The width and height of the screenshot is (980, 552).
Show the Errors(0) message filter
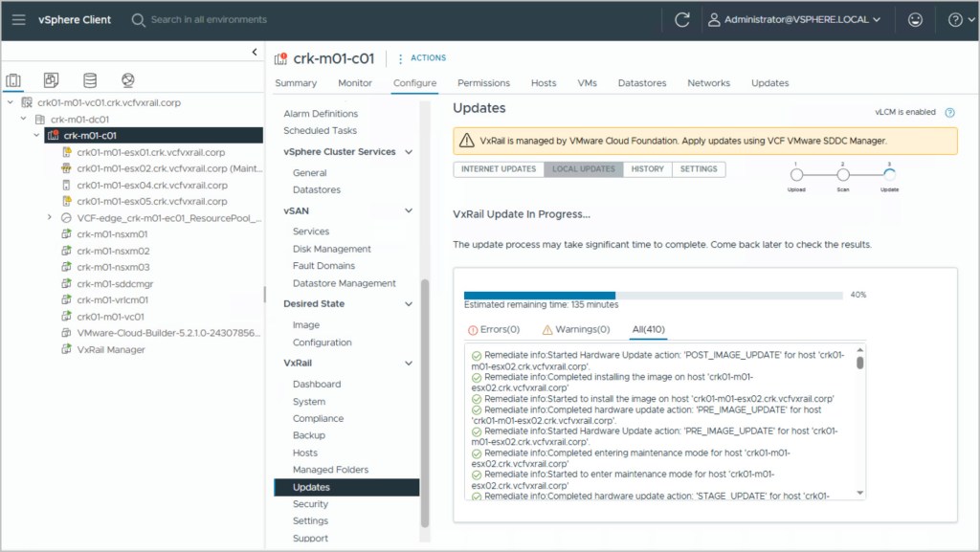point(494,330)
